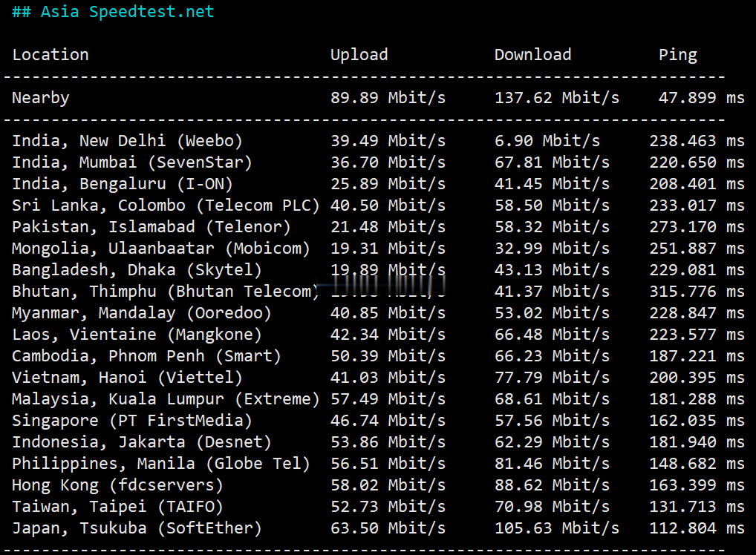Click Singapore ping 162.035 ms
This screenshot has width=756, height=555.
[697, 421]
